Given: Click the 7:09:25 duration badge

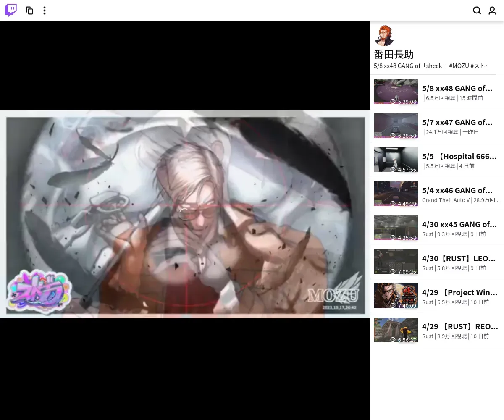Looking at the screenshot, I should (403, 272).
